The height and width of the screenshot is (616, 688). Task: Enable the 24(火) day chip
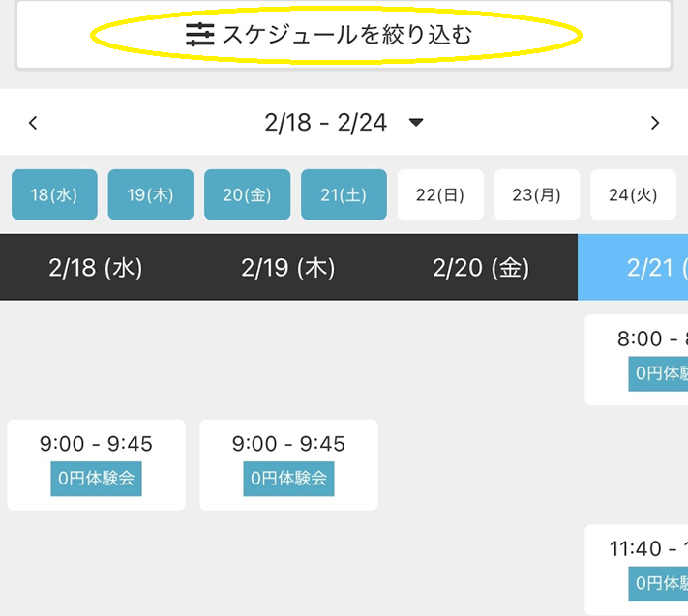[633, 194]
